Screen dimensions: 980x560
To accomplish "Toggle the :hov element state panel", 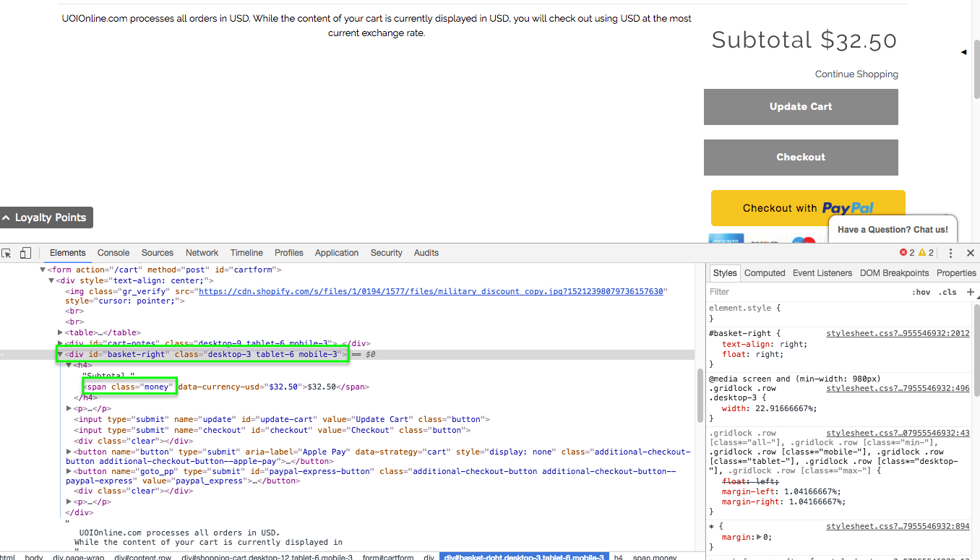I will [921, 293].
